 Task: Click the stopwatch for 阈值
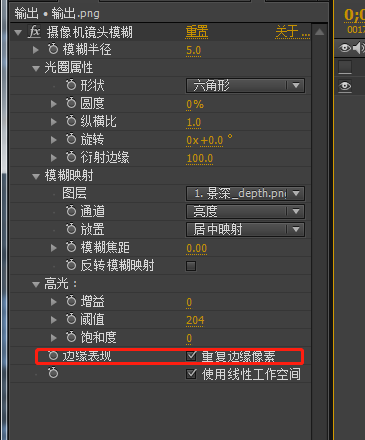pos(71,319)
